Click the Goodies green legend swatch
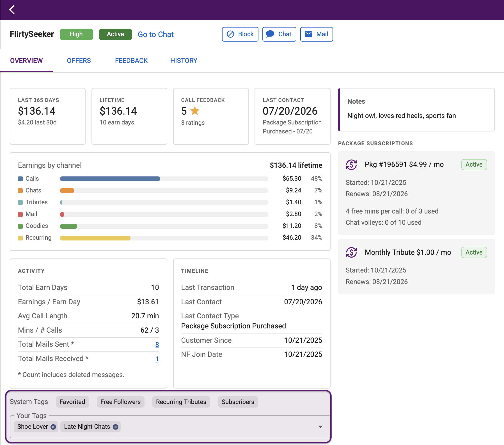 (x=20, y=226)
